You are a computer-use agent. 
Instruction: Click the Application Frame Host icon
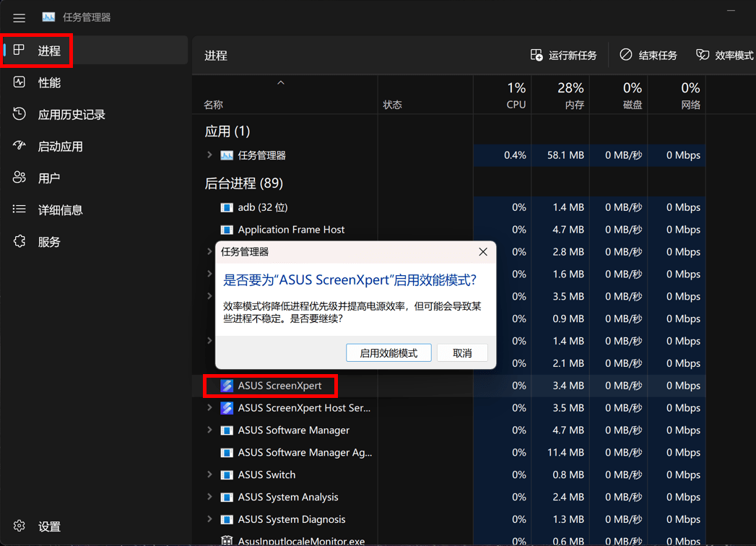(227, 230)
